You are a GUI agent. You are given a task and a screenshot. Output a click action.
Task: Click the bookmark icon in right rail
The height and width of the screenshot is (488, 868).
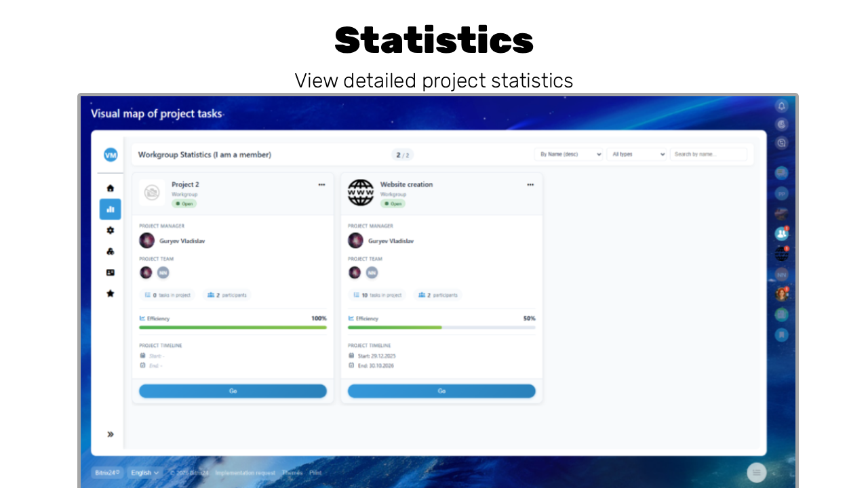coord(782,335)
